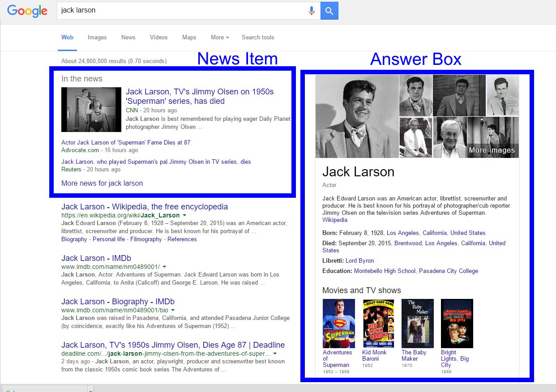Click the Adventures of Superman poster

(339, 324)
